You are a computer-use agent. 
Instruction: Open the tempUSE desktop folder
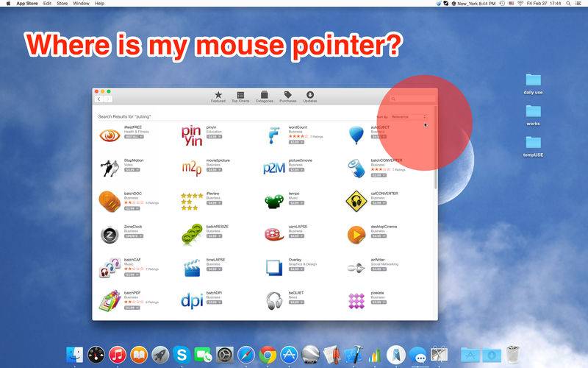(533, 146)
